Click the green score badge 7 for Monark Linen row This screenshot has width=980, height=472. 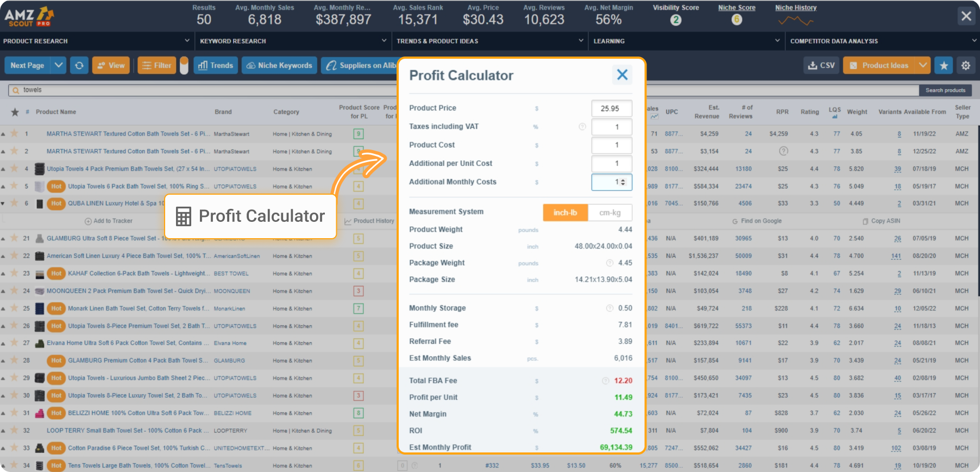pyautogui.click(x=359, y=308)
